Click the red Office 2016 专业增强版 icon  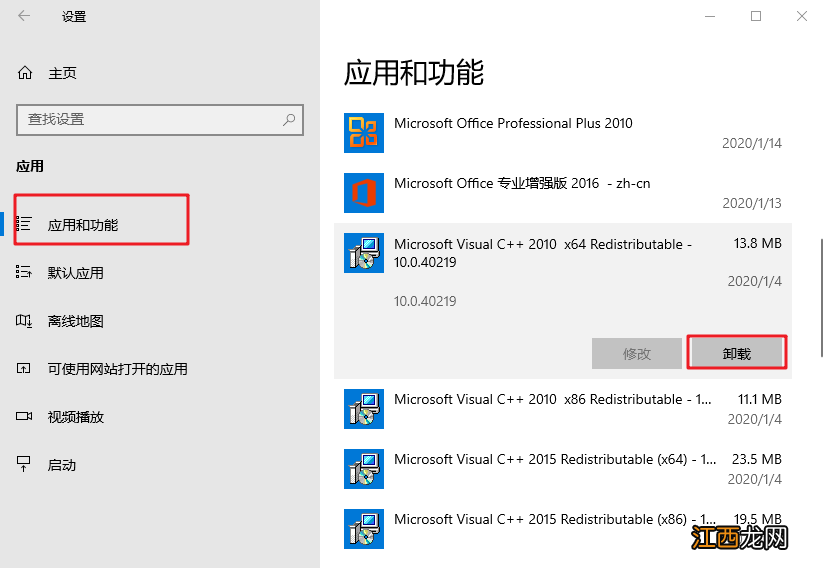pyautogui.click(x=363, y=193)
